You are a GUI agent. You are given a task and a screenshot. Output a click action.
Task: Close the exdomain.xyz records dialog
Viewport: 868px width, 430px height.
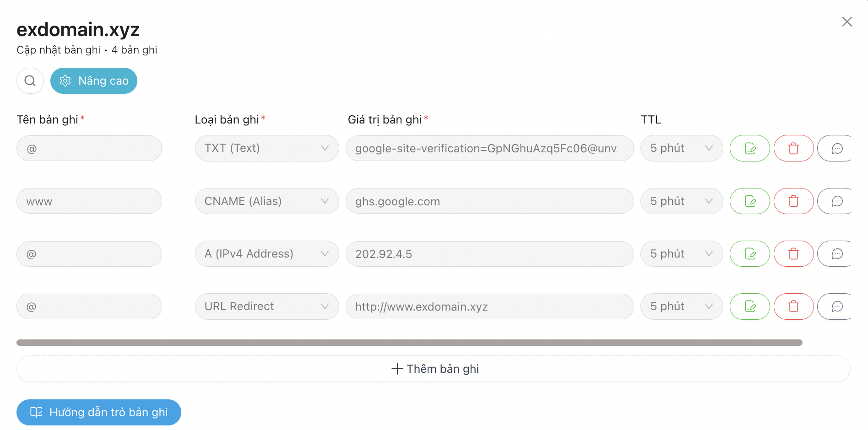(x=847, y=21)
